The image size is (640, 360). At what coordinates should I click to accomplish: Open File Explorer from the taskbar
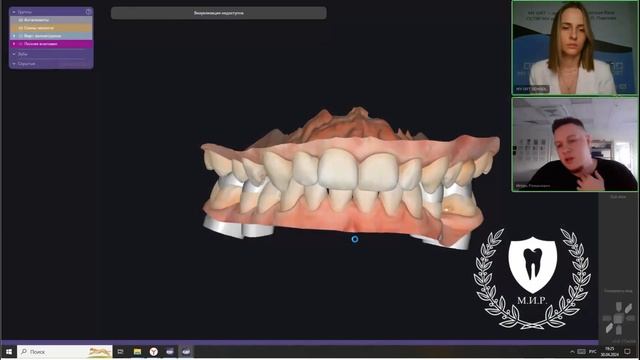pos(137,351)
